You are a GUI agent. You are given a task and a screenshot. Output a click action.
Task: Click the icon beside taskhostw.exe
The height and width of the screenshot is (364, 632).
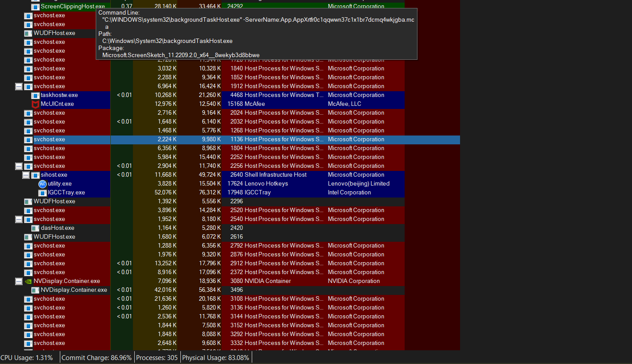click(35, 95)
